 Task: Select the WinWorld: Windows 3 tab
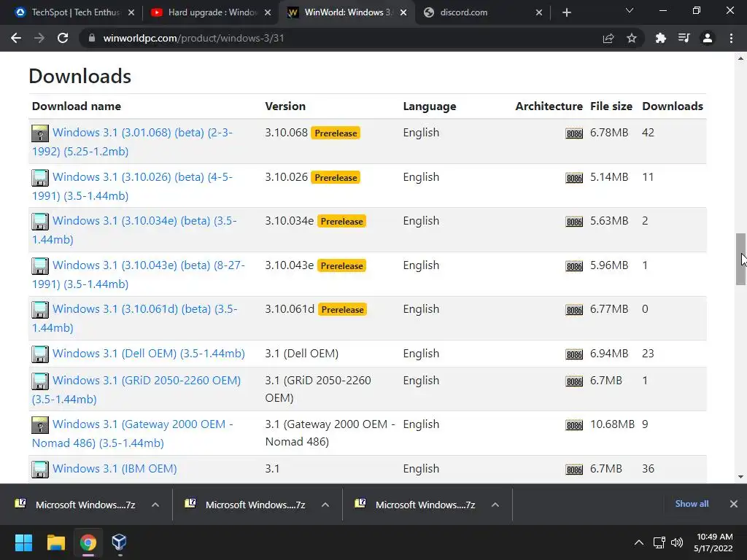347,12
